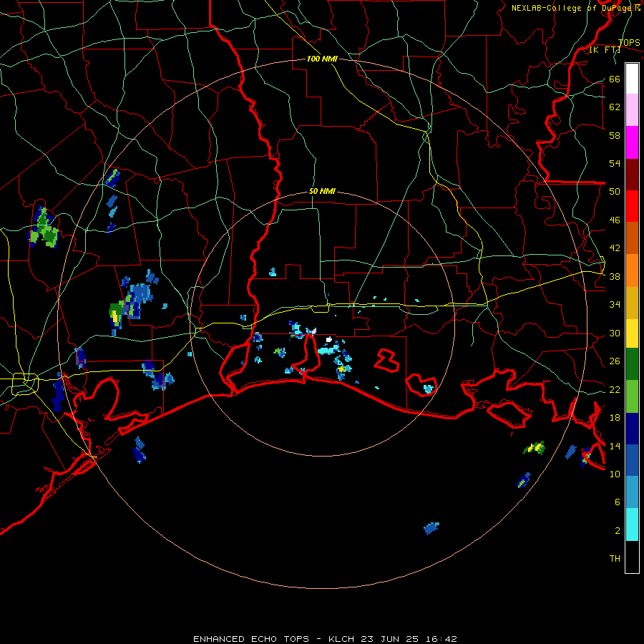Click the "TH" threshold legend label
644x644 pixels.
pos(615,559)
